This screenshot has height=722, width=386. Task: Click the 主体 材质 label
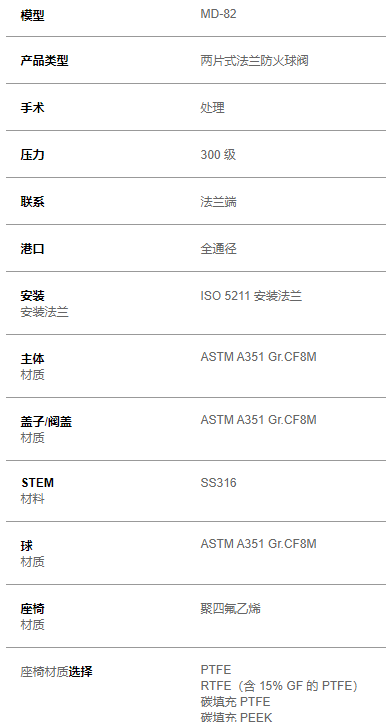[x=33, y=366]
